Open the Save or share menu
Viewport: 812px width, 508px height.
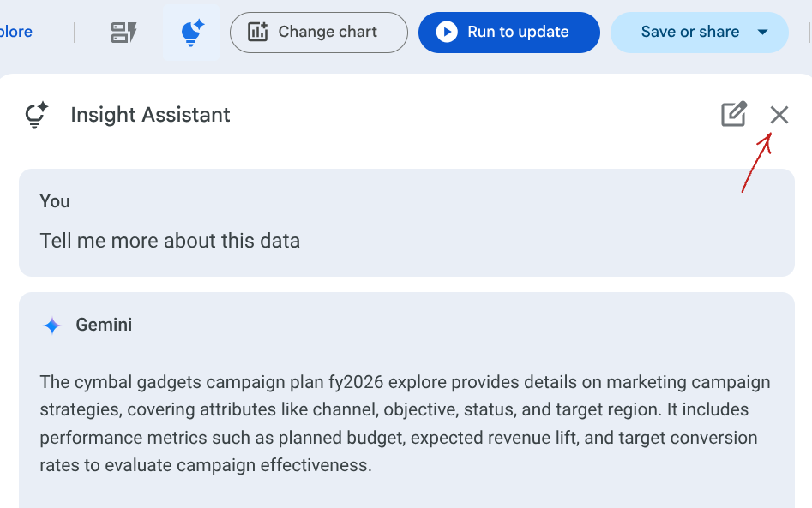coord(689,33)
